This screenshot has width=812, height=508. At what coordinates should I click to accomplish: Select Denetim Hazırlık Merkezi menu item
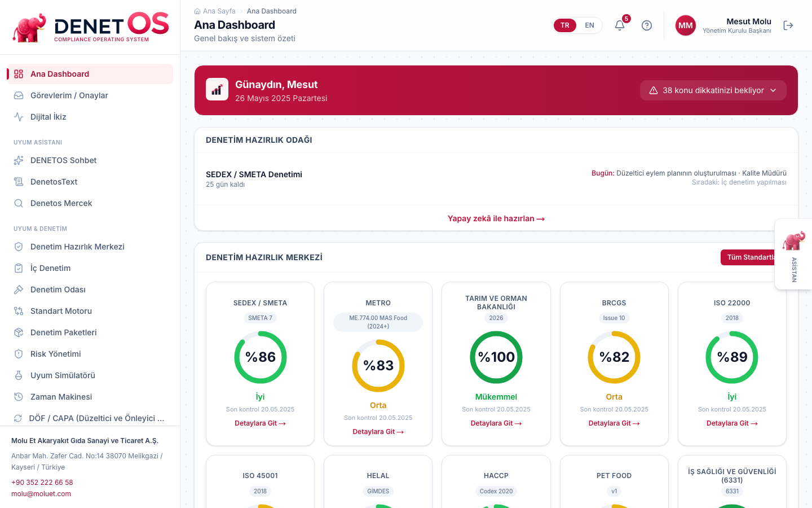tap(90, 247)
